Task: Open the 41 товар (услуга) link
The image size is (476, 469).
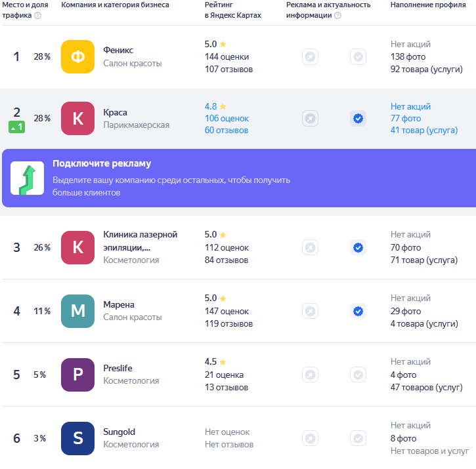Action: [424, 130]
